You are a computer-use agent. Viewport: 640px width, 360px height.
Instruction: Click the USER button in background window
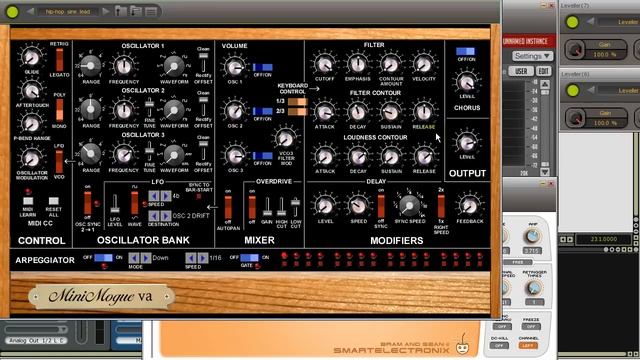point(521,71)
